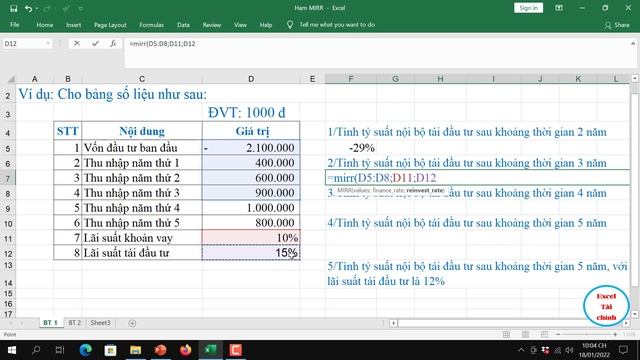
Task: Open Ribbon Display Options icon
Action: [x=559, y=8]
